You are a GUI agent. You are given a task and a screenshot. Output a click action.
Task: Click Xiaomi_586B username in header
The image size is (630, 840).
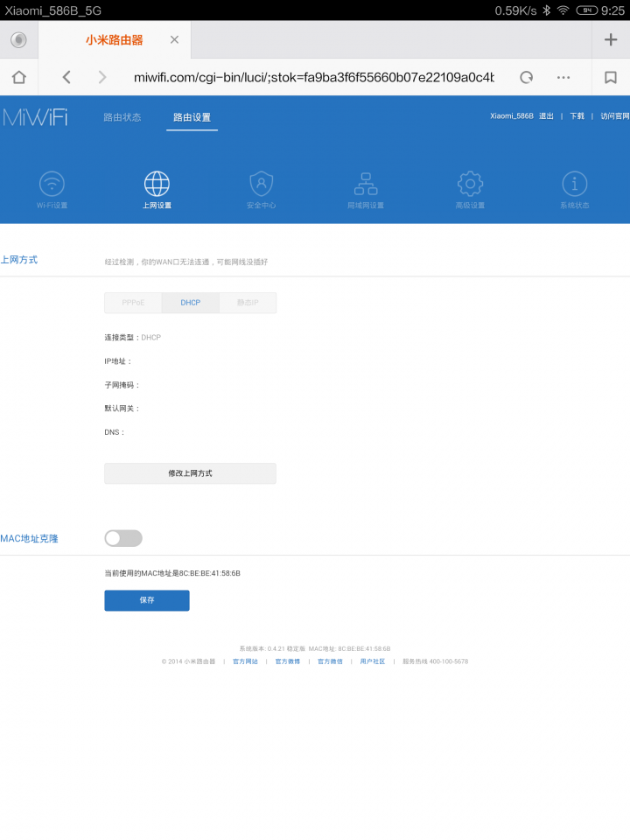tap(512, 116)
